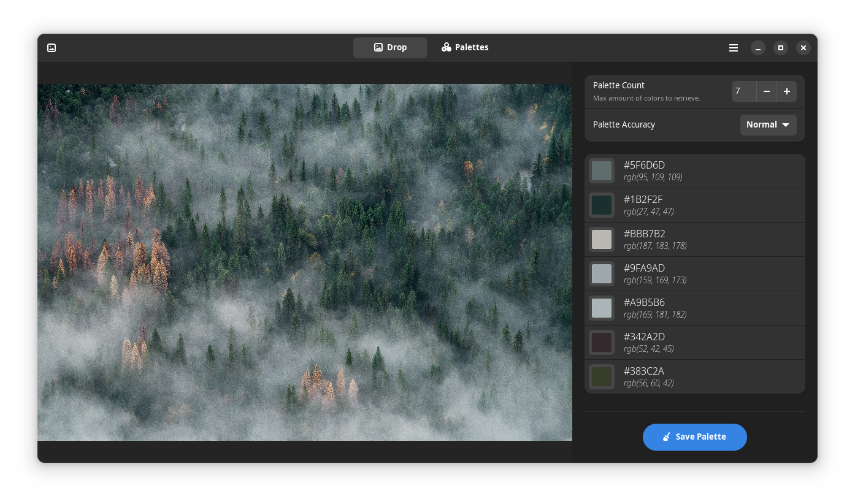Open the hamburger main menu

(734, 48)
